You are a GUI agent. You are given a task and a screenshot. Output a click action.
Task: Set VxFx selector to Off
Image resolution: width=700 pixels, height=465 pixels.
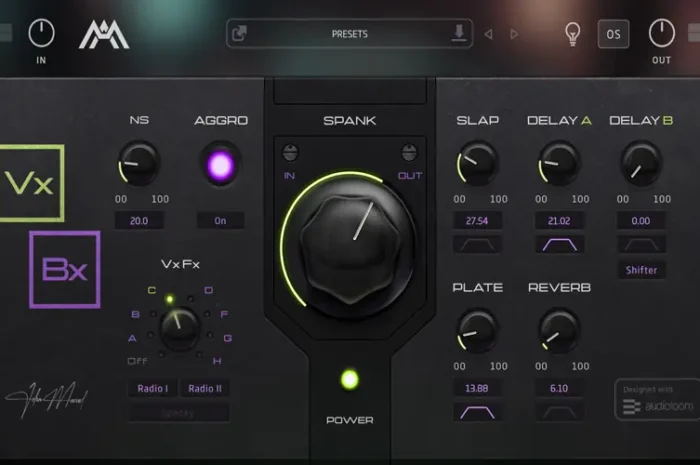point(137,361)
